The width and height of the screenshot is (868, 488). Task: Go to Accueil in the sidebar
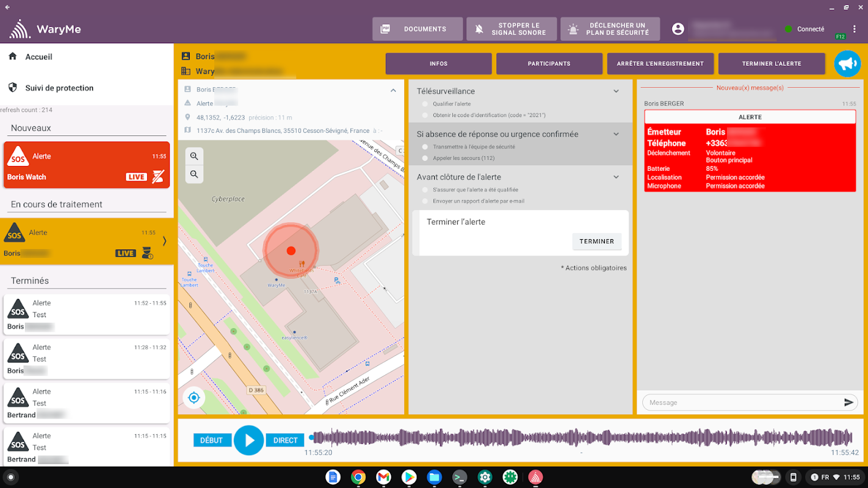tap(38, 57)
